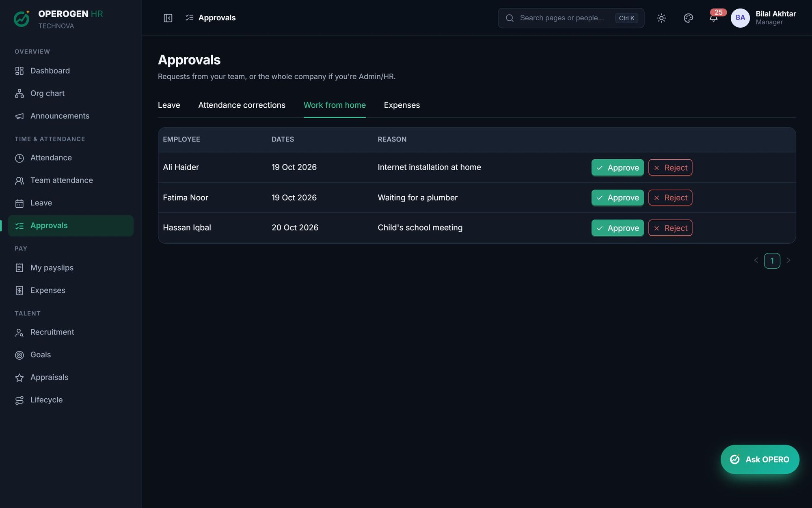Click the Operogen HR logo icon
The image size is (812, 508).
[22, 18]
